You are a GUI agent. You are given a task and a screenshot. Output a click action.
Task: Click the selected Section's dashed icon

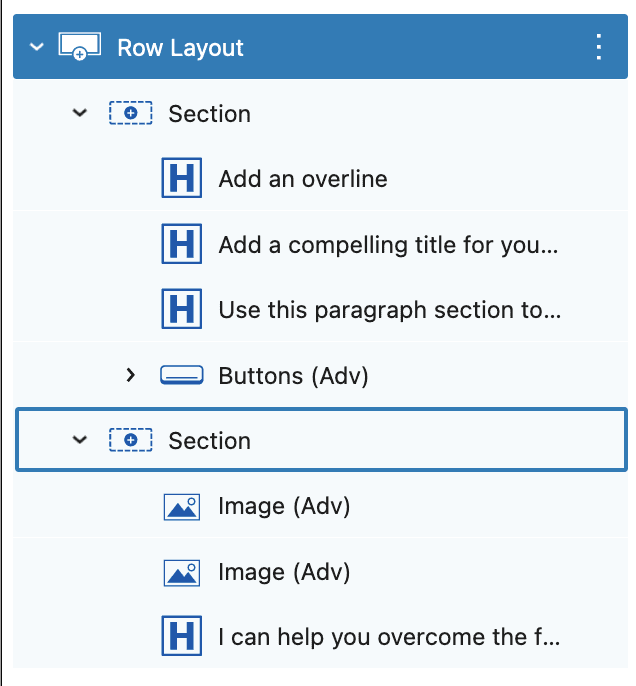pyautogui.click(x=130, y=440)
